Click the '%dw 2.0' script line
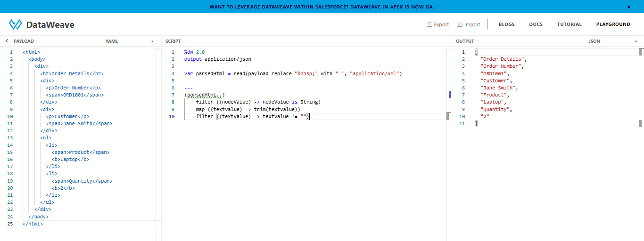Viewport: 644px width, 241px height. 194,52
